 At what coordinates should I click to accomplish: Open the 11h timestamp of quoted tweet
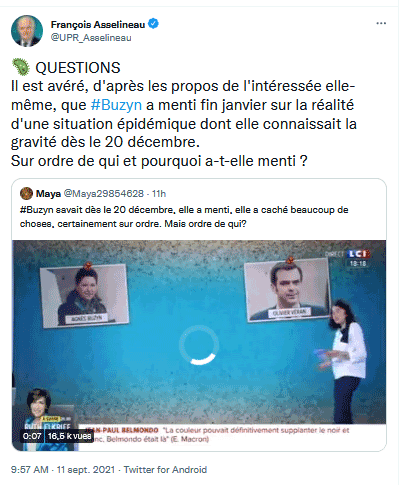click(x=159, y=194)
